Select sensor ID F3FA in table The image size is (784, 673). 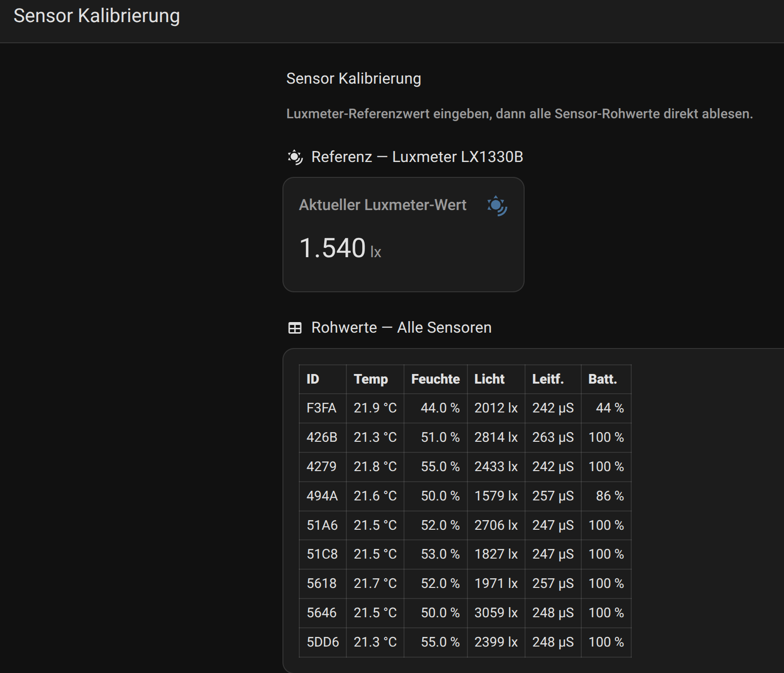click(x=321, y=408)
